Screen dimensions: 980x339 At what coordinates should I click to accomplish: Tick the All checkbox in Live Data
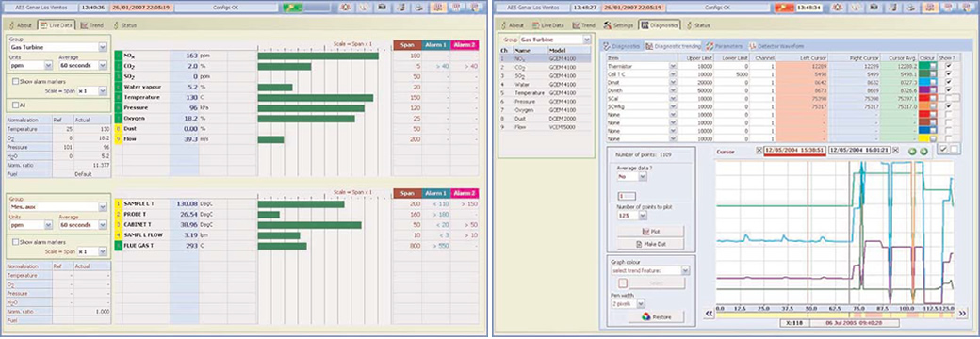(16, 105)
